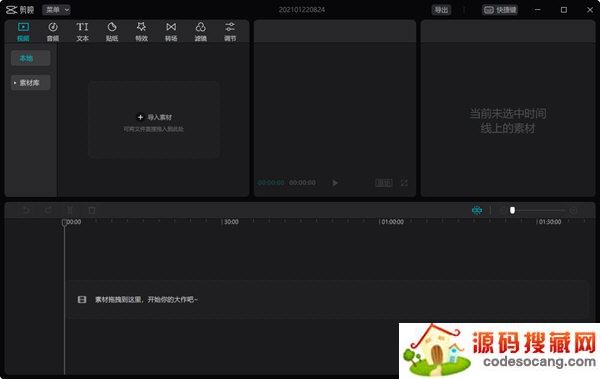
Task: Click the 01:00:00 mark on timeline ruler
Action: 392,222
